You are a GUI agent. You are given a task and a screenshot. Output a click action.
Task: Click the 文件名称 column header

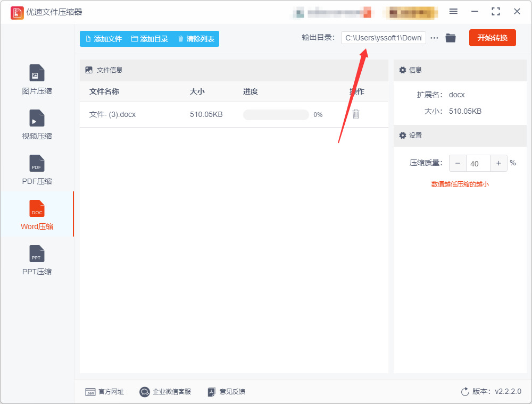[104, 91]
